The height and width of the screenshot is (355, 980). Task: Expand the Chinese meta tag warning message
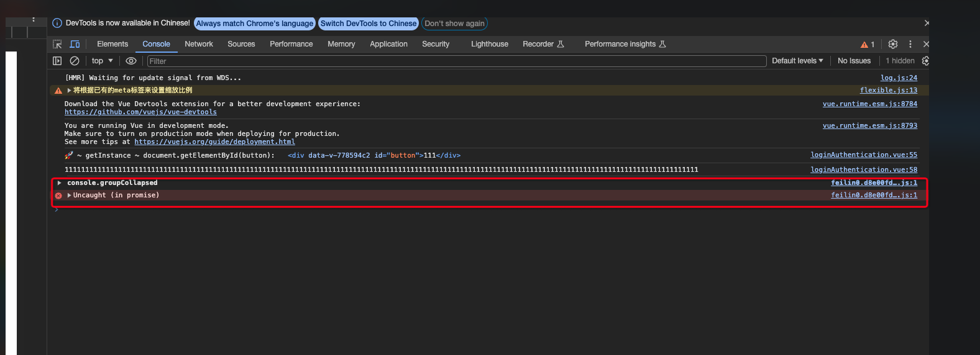click(x=69, y=90)
